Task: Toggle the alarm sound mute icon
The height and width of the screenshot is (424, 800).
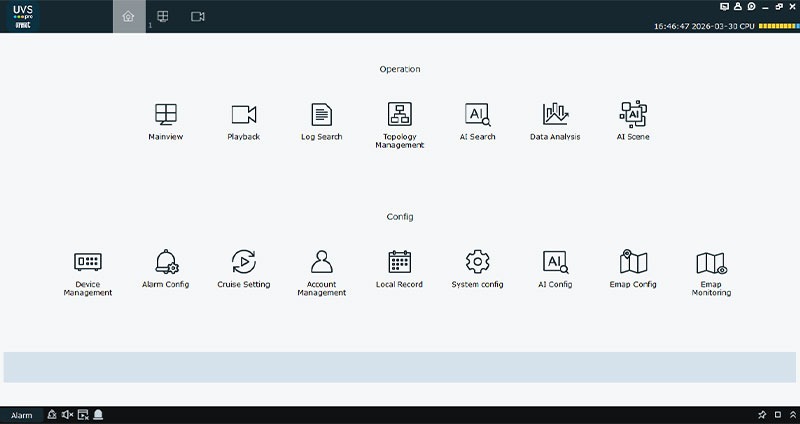Action: [x=67, y=415]
